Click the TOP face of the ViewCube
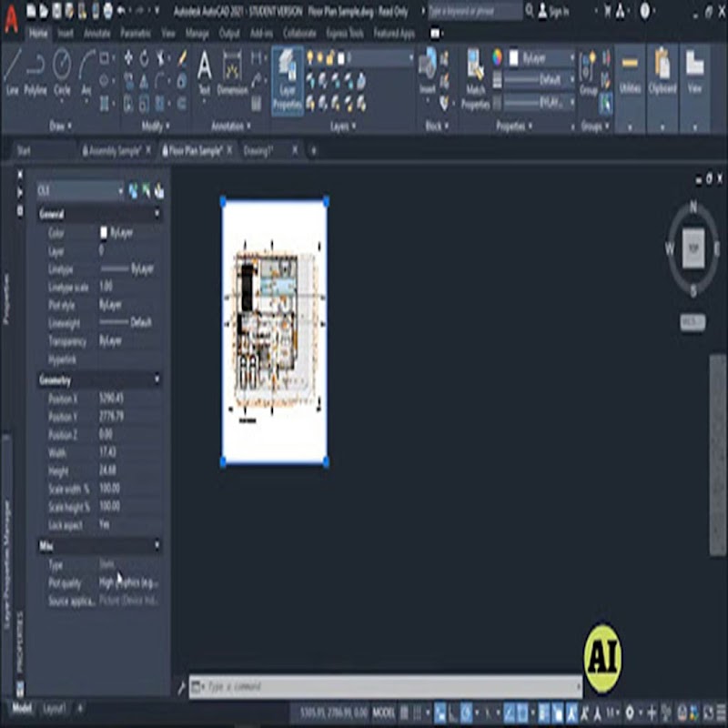 pyautogui.click(x=693, y=248)
